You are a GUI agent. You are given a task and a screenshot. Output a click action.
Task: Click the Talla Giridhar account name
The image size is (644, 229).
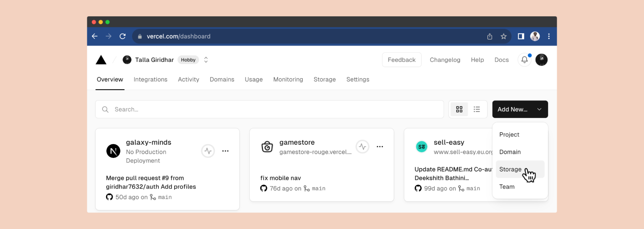tap(154, 60)
